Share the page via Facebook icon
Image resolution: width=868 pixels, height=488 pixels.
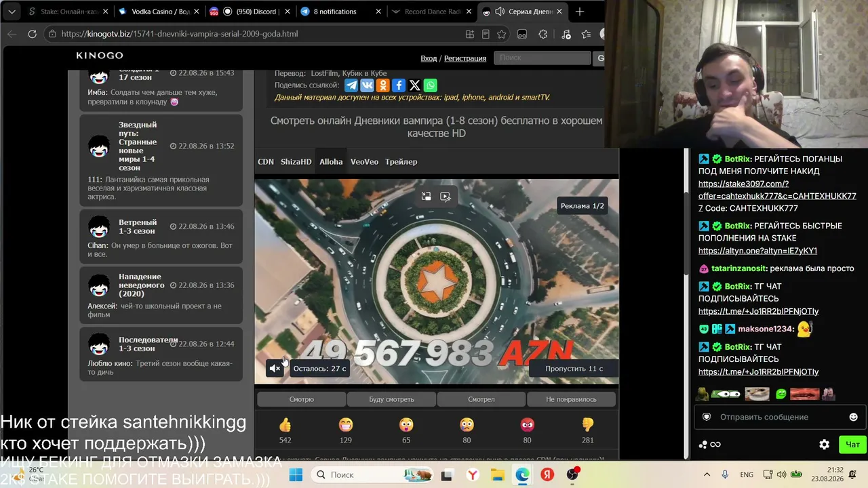click(399, 85)
